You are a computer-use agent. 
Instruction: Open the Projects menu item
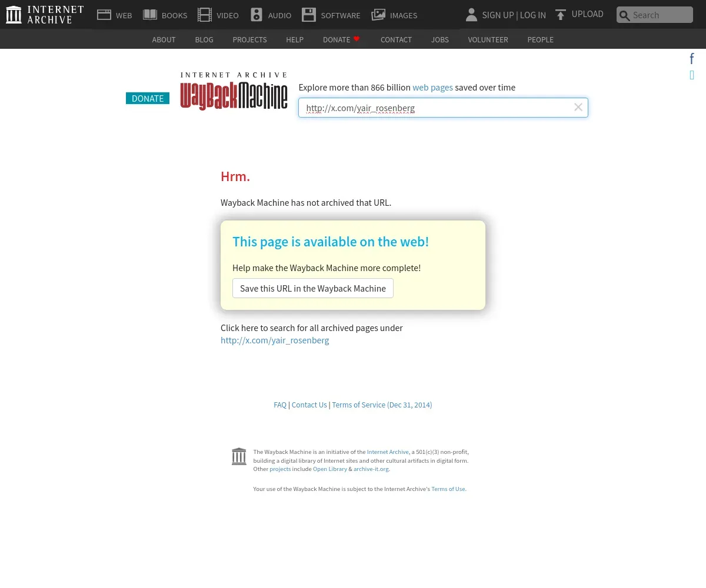tap(249, 39)
